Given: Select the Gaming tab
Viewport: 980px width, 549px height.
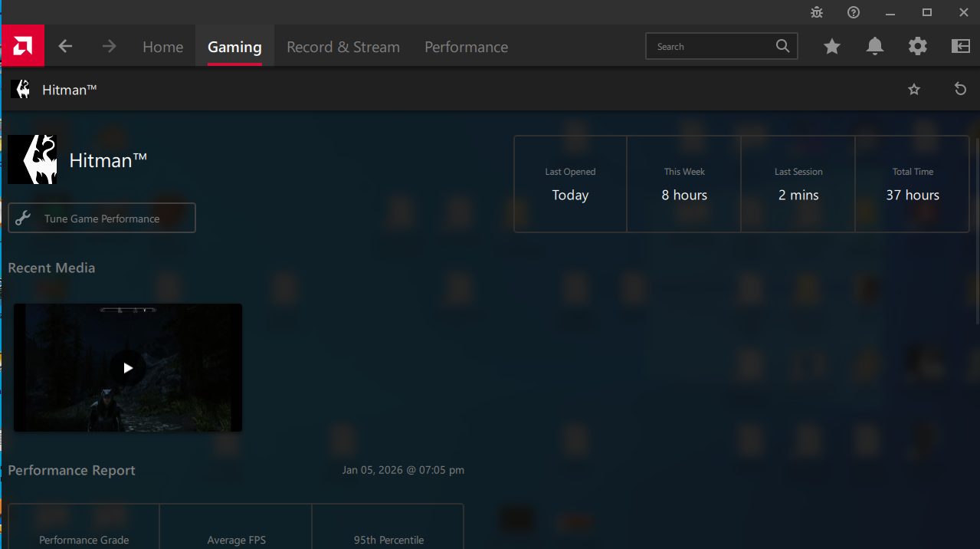Looking at the screenshot, I should click(x=234, y=47).
